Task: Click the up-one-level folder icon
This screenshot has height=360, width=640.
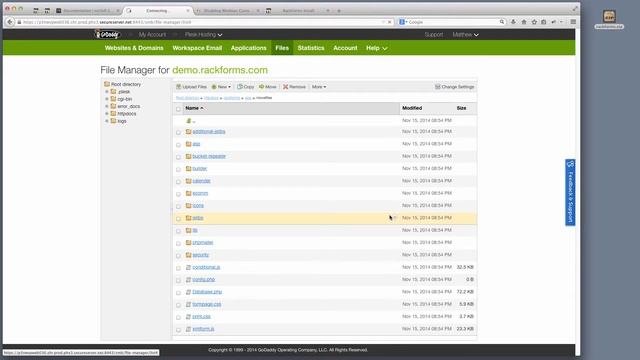Action: (189, 121)
